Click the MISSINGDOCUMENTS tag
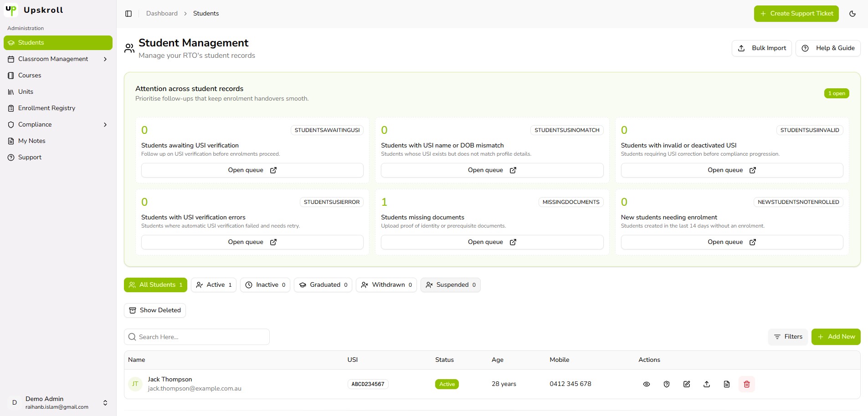Image resolution: width=868 pixels, height=416 pixels. point(571,202)
